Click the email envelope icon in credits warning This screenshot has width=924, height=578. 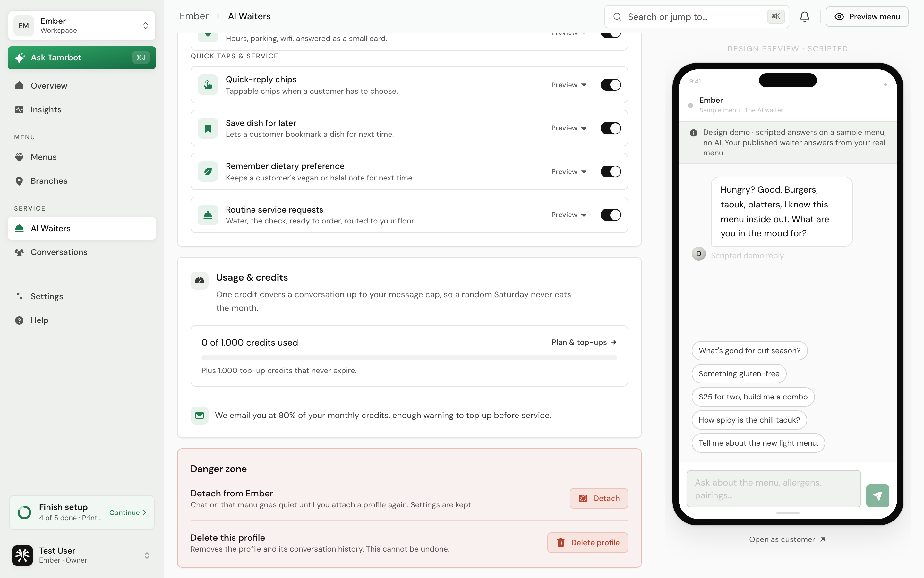tap(199, 416)
